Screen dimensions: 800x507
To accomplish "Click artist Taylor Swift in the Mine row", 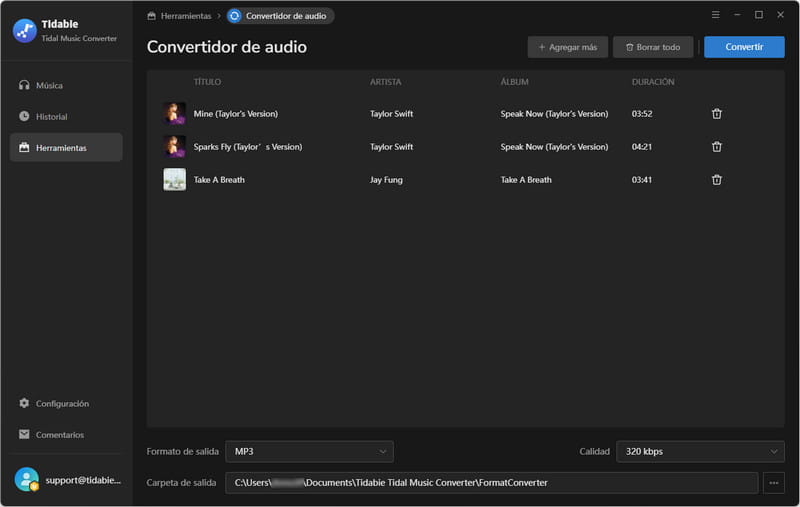I will pyautogui.click(x=391, y=114).
